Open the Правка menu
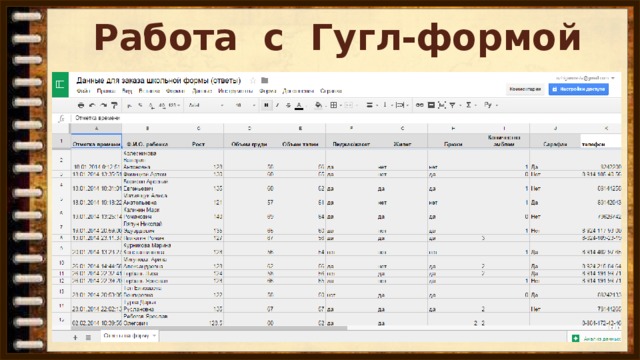This screenshot has height=360, width=640. click(x=106, y=91)
